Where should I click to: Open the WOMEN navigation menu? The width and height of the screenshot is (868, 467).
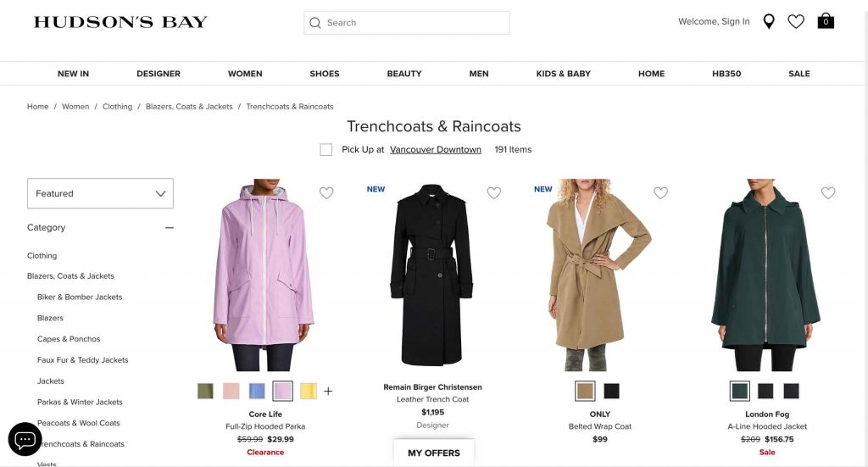pos(245,74)
